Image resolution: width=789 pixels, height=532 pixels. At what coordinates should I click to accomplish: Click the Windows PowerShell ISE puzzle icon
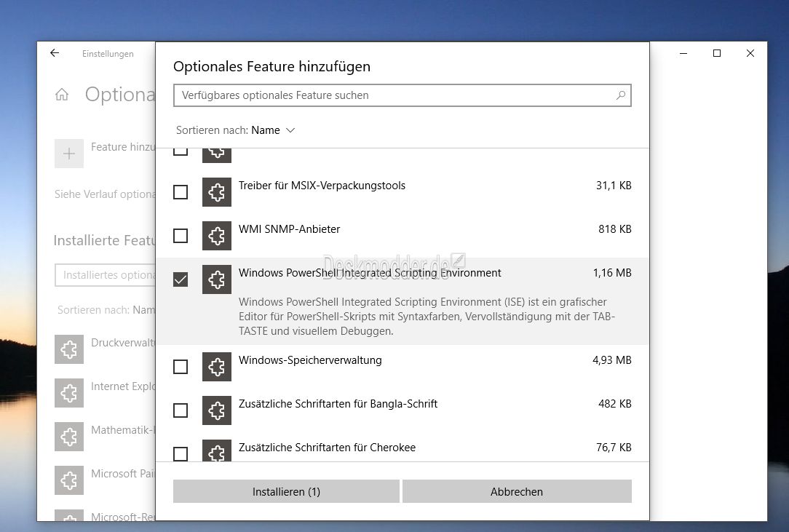tap(217, 279)
